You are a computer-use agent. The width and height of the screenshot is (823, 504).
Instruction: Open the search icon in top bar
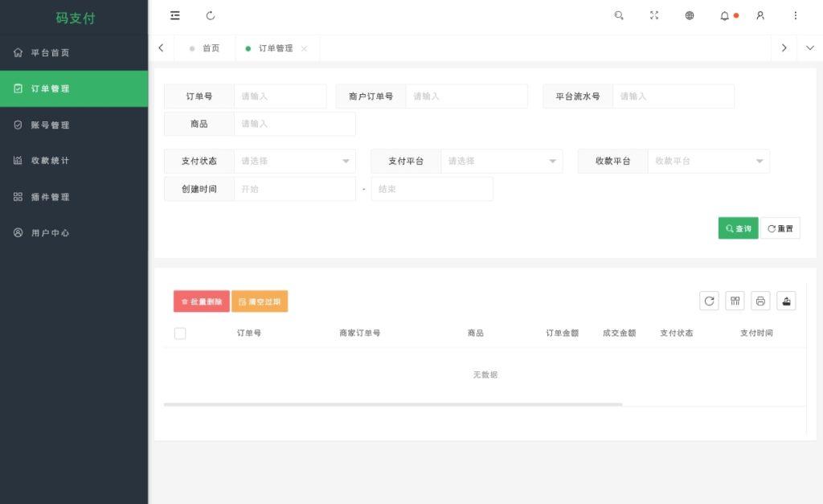(619, 16)
